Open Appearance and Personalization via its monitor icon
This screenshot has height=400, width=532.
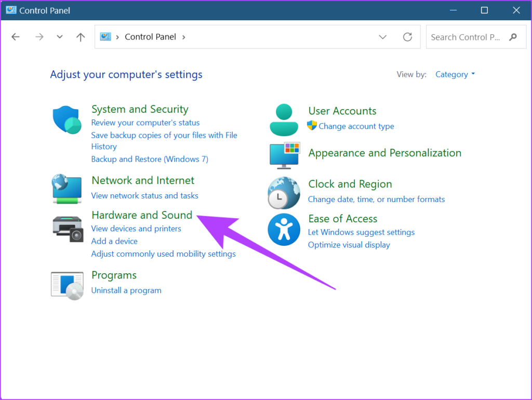click(x=284, y=155)
